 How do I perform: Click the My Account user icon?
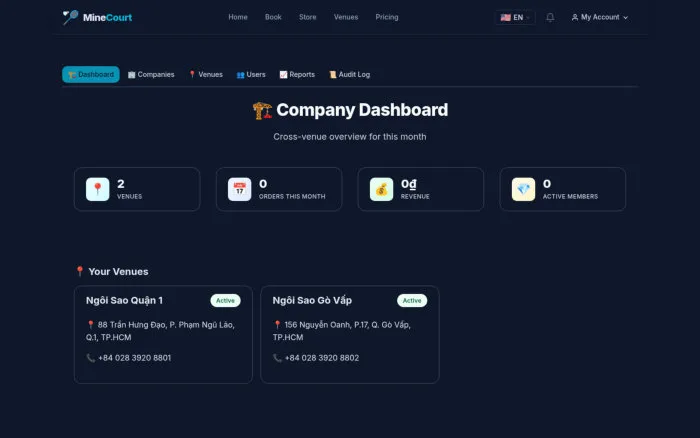click(575, 17)
